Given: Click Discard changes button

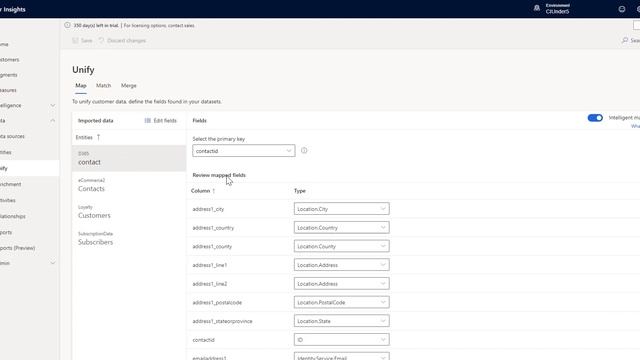Looking at the screenshot, I should coord(122,40).
